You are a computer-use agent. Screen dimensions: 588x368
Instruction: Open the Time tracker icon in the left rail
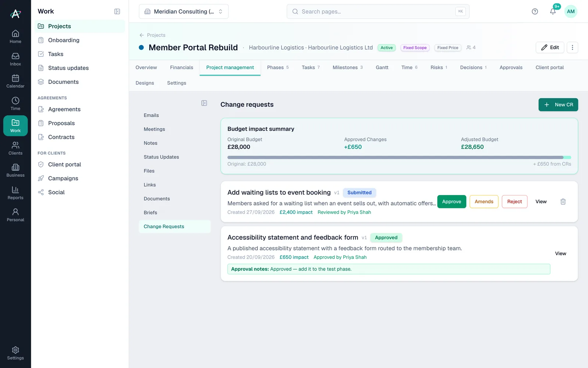[15, 104]
